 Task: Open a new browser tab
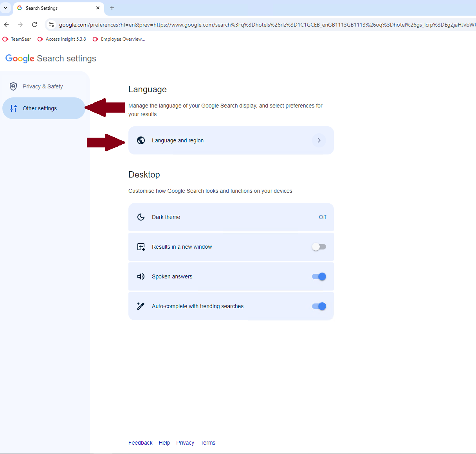coord(112,8)
